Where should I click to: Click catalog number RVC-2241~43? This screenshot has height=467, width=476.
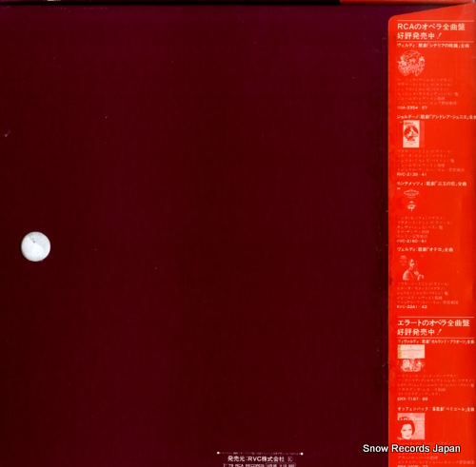(x=412, y=307)
